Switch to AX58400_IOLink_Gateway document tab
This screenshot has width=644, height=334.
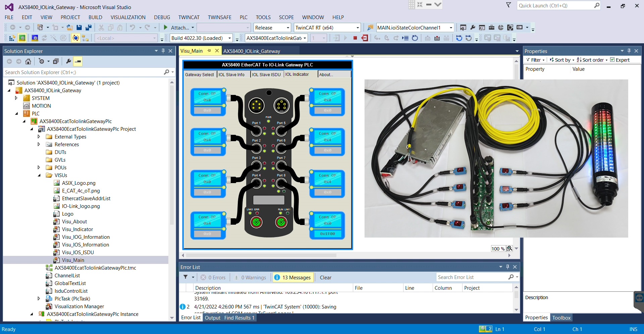252,51
